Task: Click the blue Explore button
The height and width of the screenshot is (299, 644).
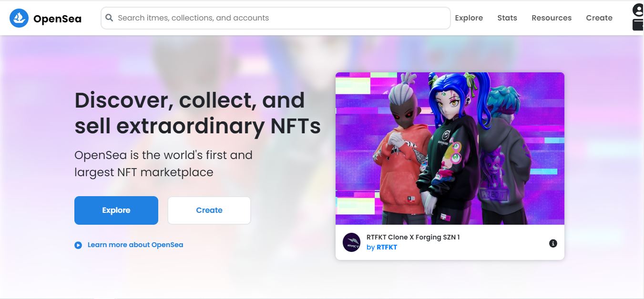Action: coord(116,210)
